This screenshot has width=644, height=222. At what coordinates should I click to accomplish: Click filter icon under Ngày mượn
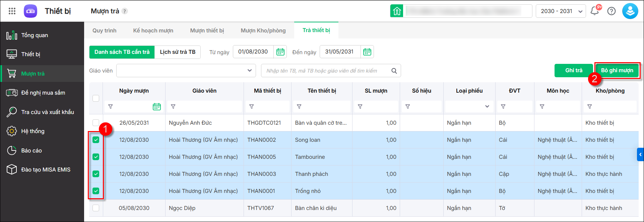click(111, 107)
